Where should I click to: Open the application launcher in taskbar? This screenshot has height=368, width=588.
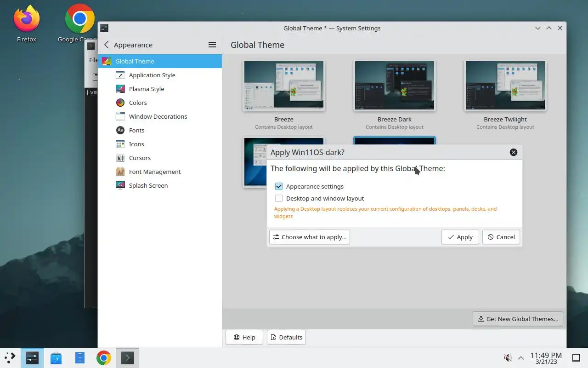coord(10,357)
